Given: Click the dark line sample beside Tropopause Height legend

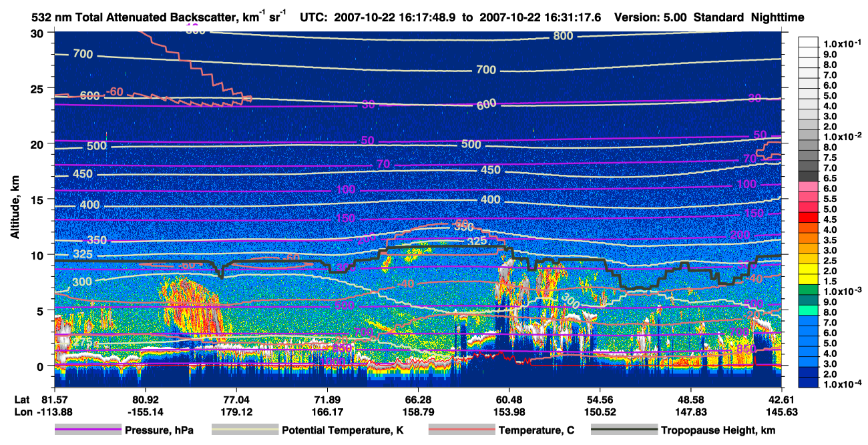Looking at the screenshot, I should tap(624, 430).
